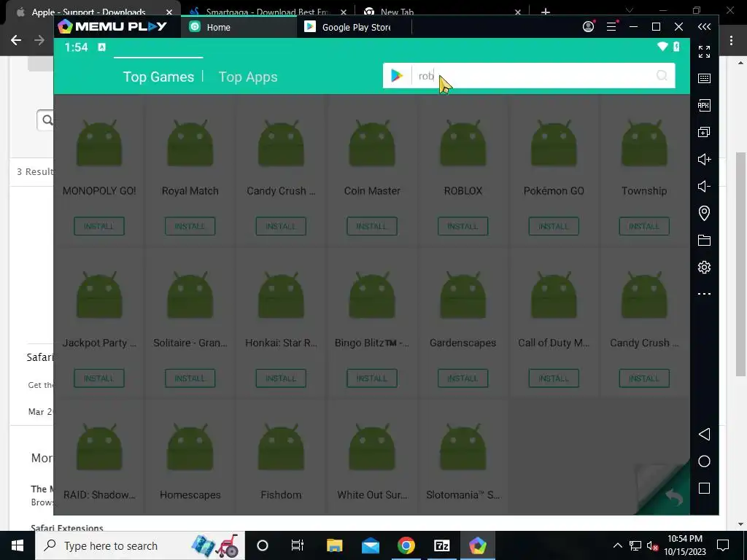Open the keyboard mapping icon in MEmu sidebar
Viewport: 747px width, 560px height.
click(x=704, y=78)
